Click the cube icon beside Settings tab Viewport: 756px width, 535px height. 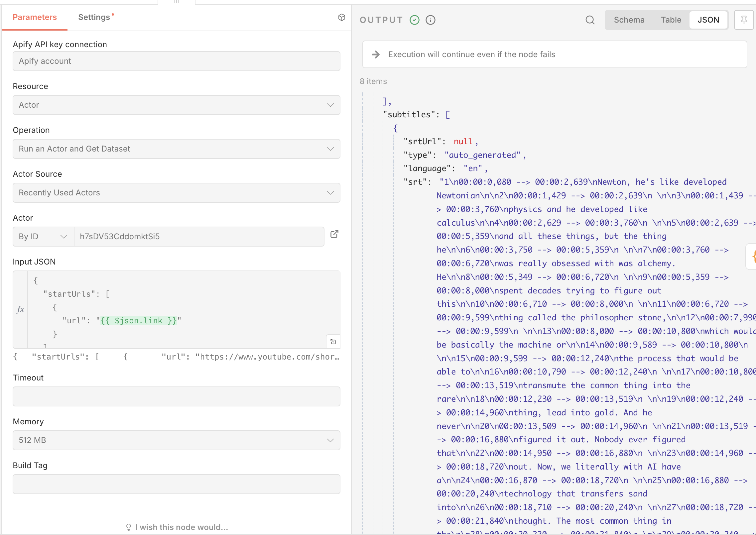[x=341, y=17]
